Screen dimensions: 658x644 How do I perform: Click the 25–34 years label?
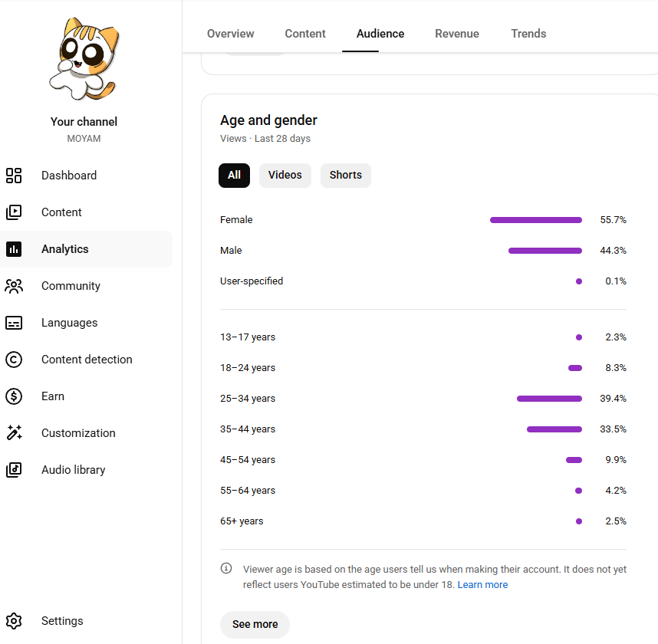click(x=248, y=399)
